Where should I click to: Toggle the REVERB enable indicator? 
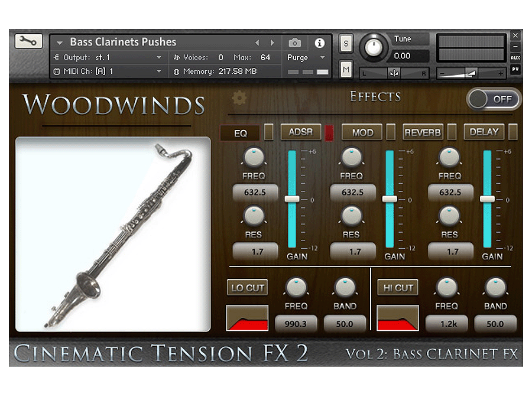coord(452,132)
